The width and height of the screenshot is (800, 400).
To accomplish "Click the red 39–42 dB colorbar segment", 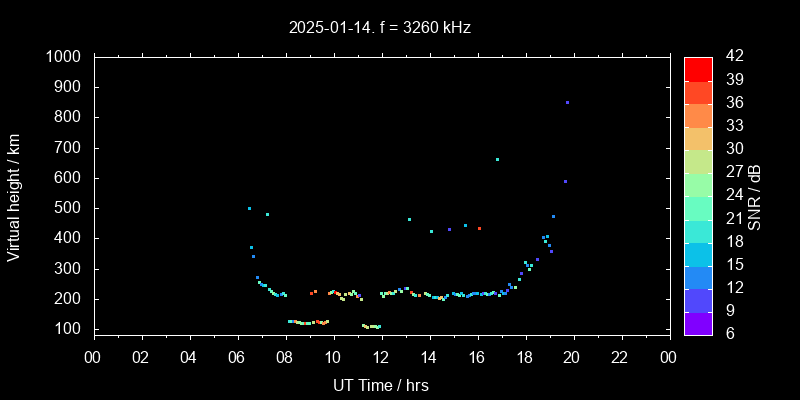I will (698, 68).
